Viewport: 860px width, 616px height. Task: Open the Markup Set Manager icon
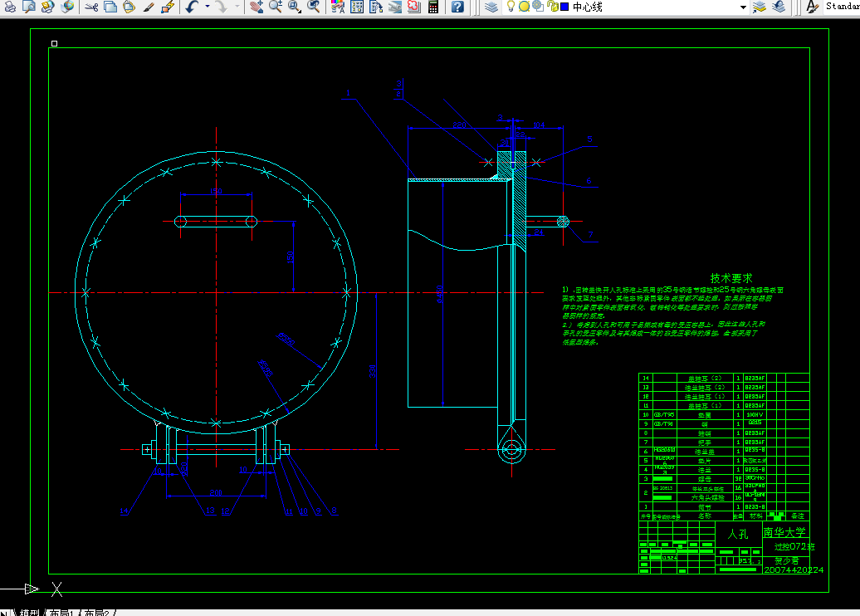pos(414,7)
